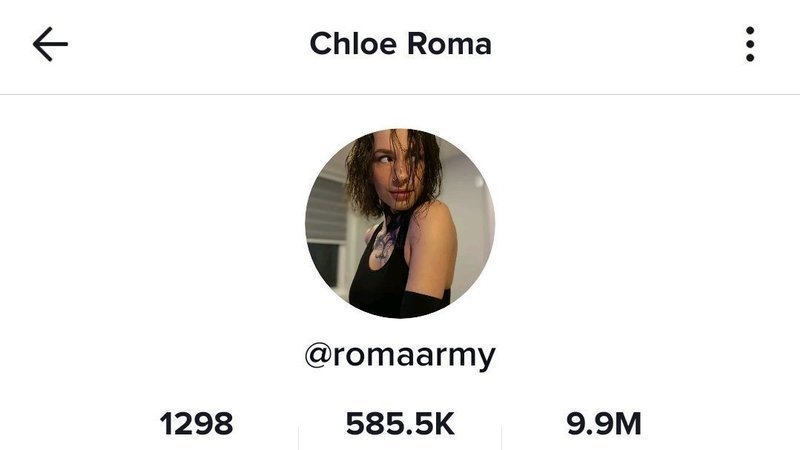
Task: Open the profile image of the woman in black top
Action: coord(400,223)
